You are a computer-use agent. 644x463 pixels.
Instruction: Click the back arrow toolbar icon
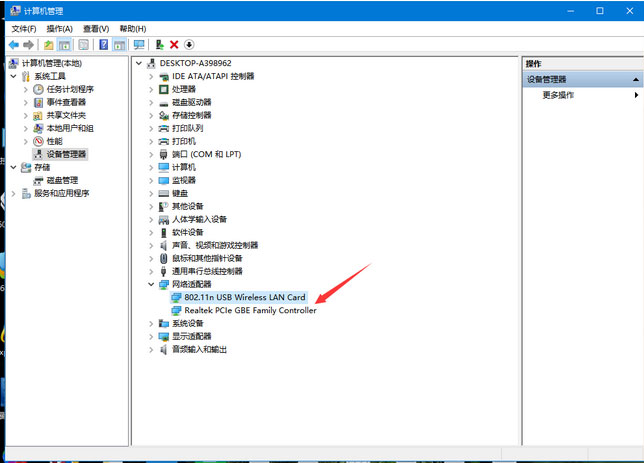pyautogui.click(x=13, y=45)
